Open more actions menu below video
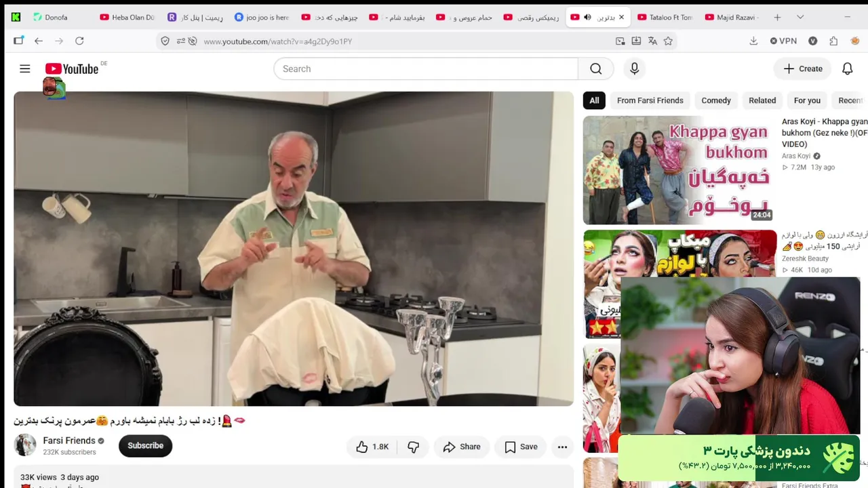The width and height of the screenshot is (868, 488). point(562,447)
